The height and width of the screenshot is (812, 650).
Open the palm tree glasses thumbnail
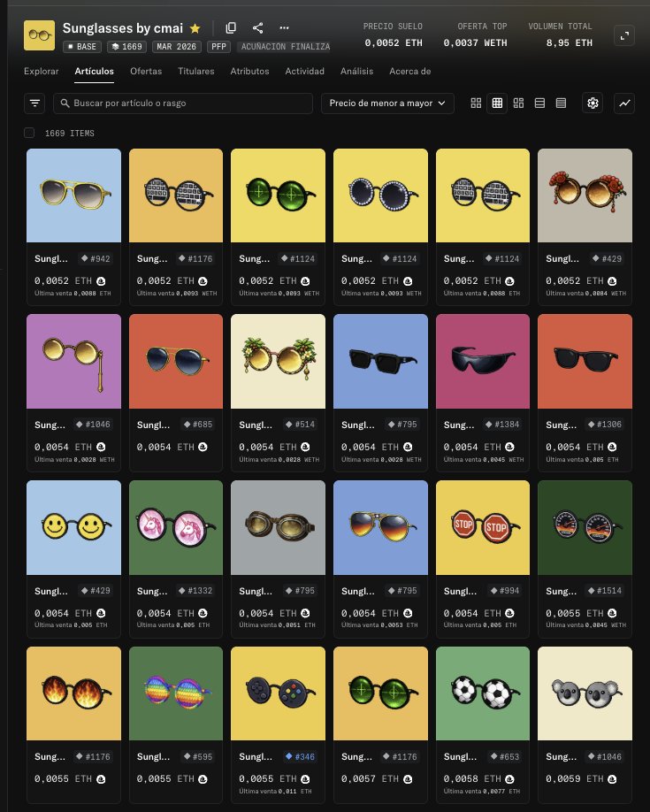click(278, 362)
